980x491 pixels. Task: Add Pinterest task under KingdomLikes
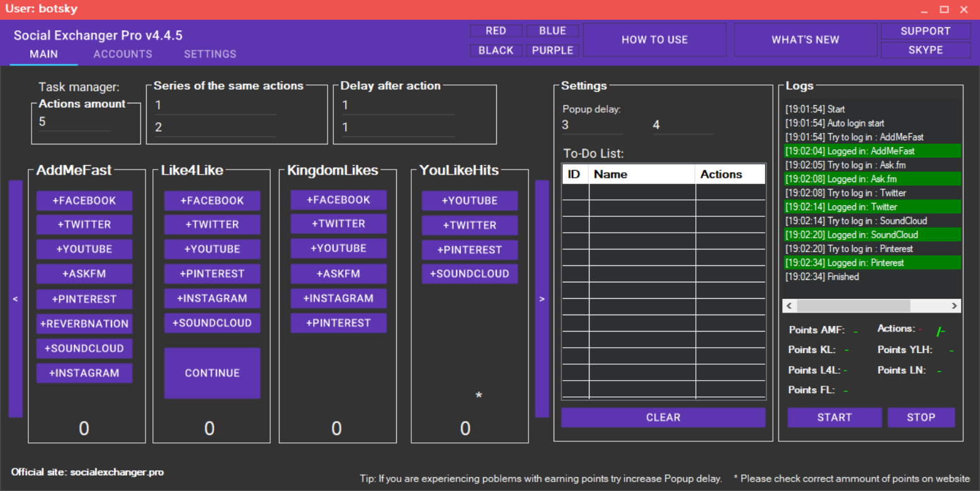(x=339, y=323)
